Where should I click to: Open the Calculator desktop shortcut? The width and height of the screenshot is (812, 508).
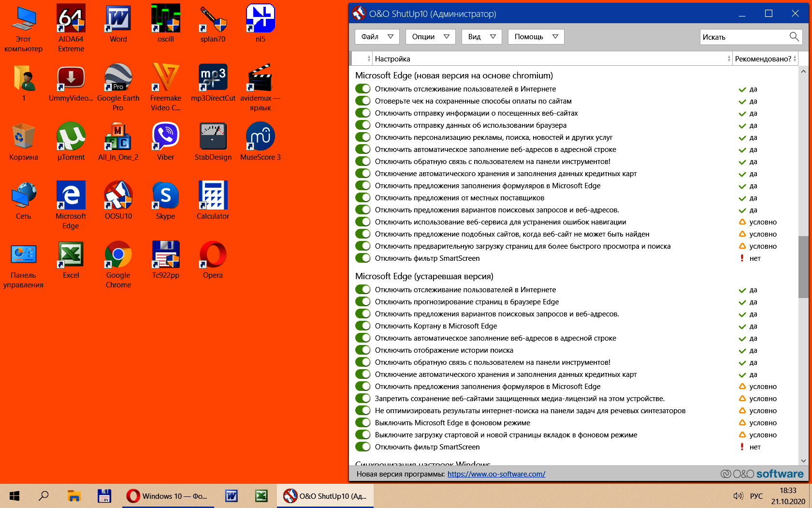coord(213,200)
